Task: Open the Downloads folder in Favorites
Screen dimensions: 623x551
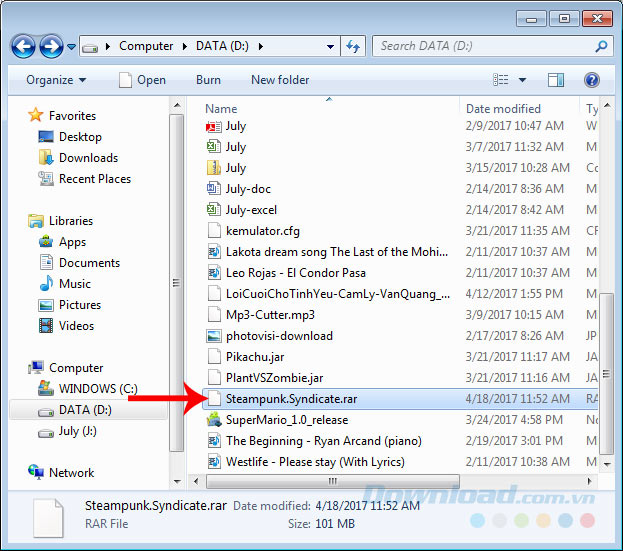Action: [x=88, y=158]
